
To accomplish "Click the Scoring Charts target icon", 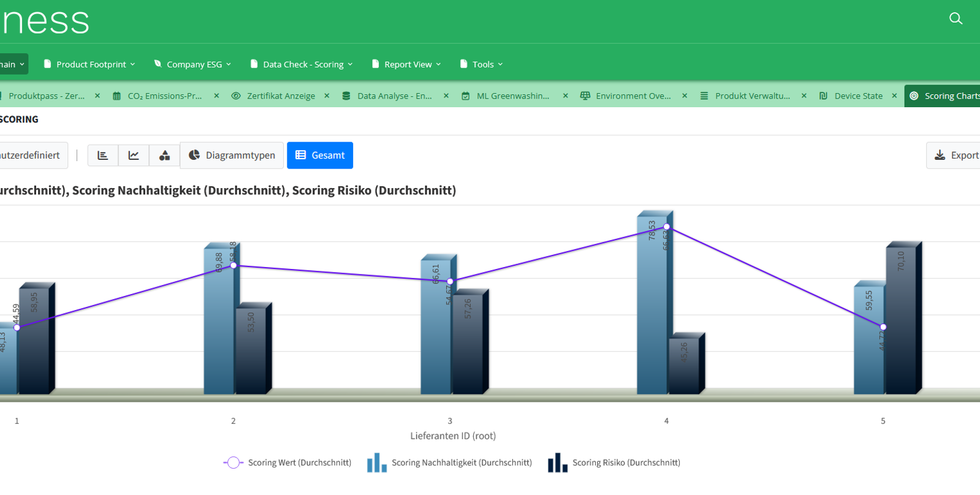I will 914,96.
